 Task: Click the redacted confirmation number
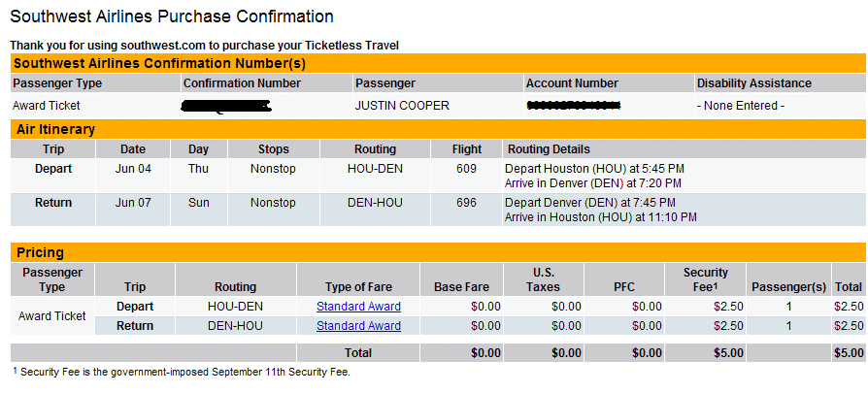click(x=226, y=106)
